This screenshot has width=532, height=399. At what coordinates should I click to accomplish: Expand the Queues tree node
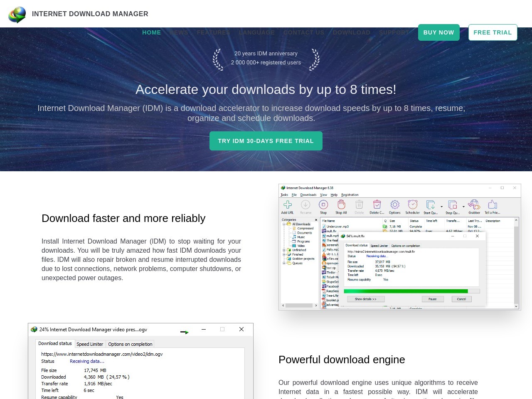(x=284, y=263)
